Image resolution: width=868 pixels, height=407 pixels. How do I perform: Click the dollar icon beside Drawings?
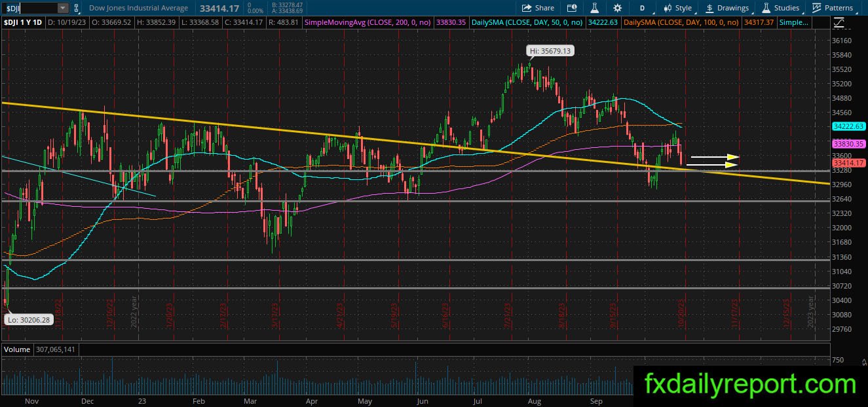point(709,8)
